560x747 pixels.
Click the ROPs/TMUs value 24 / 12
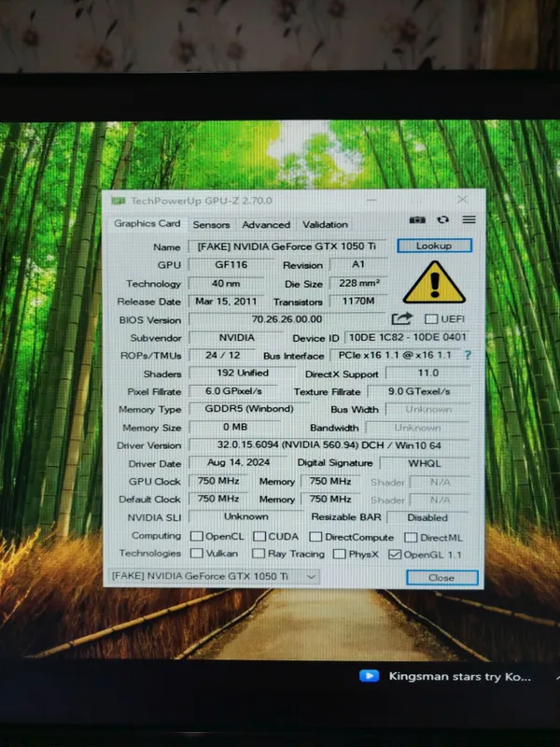(223, 356)
